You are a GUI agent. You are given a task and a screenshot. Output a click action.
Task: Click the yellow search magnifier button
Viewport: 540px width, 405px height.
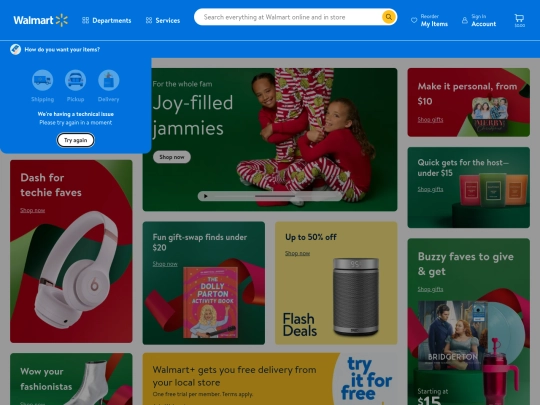(x=388, y=17)
